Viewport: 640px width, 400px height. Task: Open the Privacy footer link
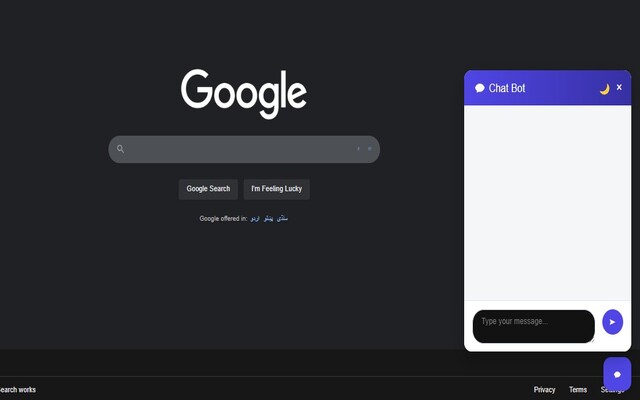pos(544,389)
